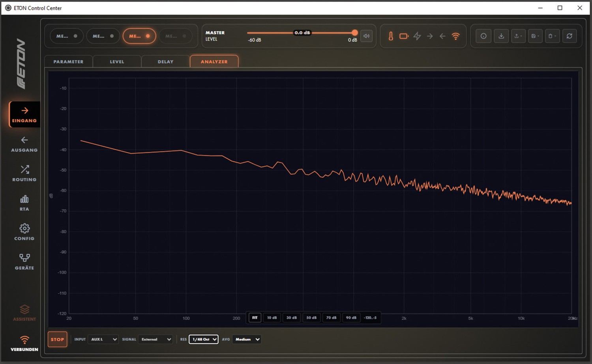
Task: Switch to the Parameter tab
Action: (69, 62)
